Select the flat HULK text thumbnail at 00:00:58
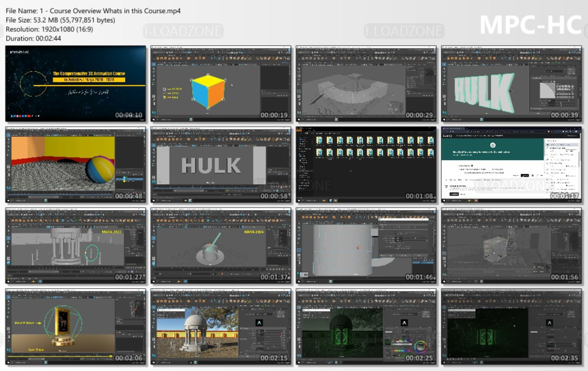This screenshot has width=588, height=371. pyautogui.click(x=221, y=165)
